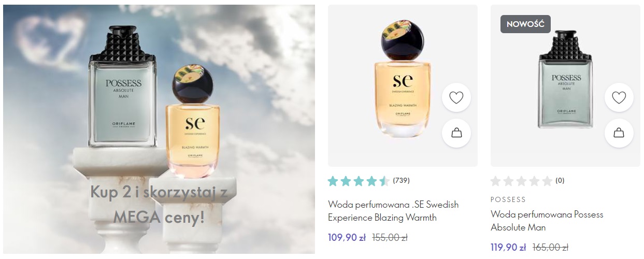Image resolution: width=644 pixels, height=259 pixels.
Task: Click the POSSESS brand label
Action: pyautogui.click(x=508, y=199)
